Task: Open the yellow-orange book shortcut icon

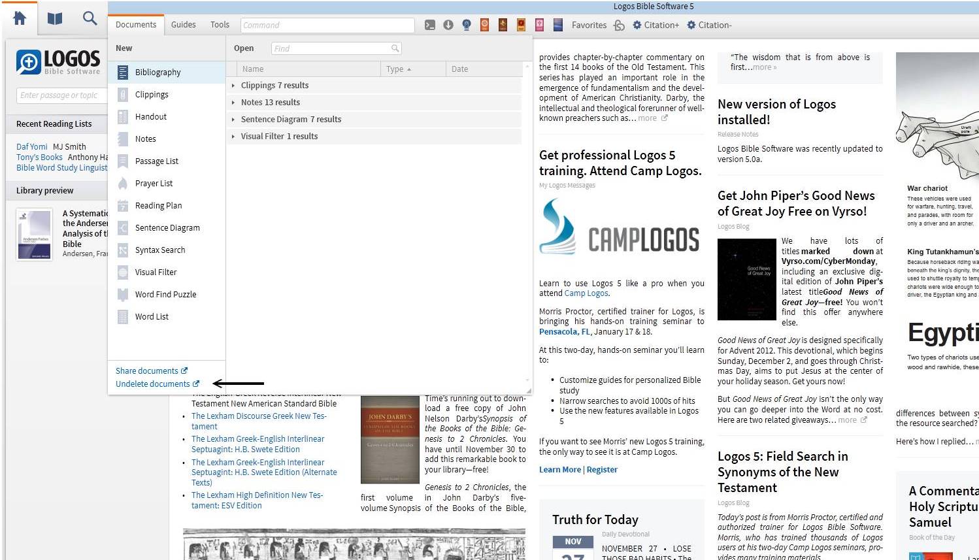Action: [x=522, y=25]
